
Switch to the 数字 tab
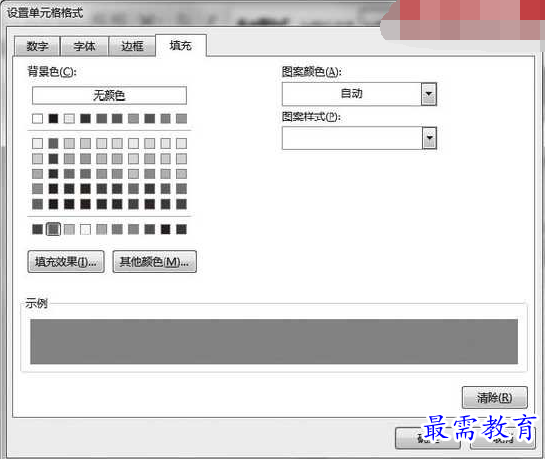(37, 46)
